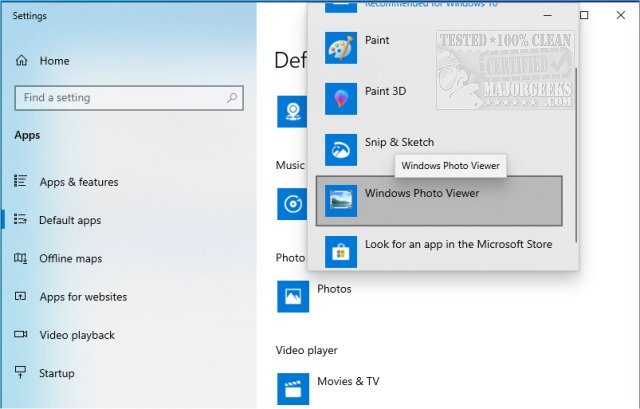Select Default apps in sidebar
This screenshot has height=409, width=640.
click(x=70, y=220)
